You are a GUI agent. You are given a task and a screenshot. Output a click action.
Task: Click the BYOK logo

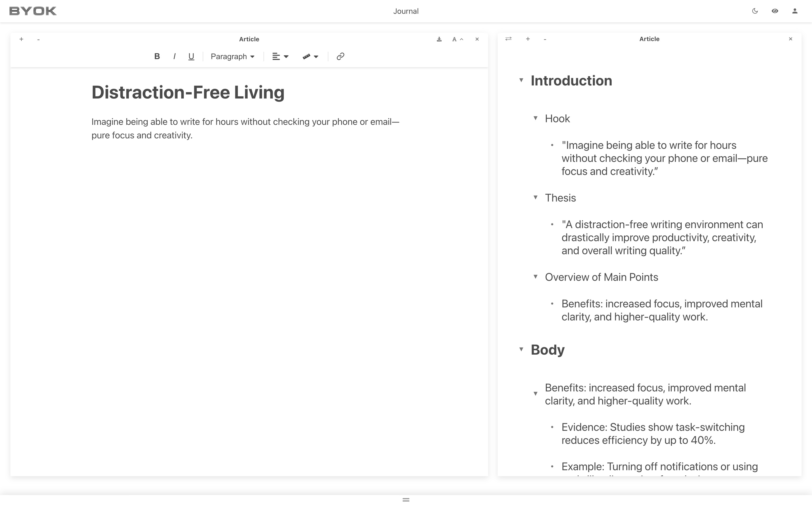click(33, 11)
